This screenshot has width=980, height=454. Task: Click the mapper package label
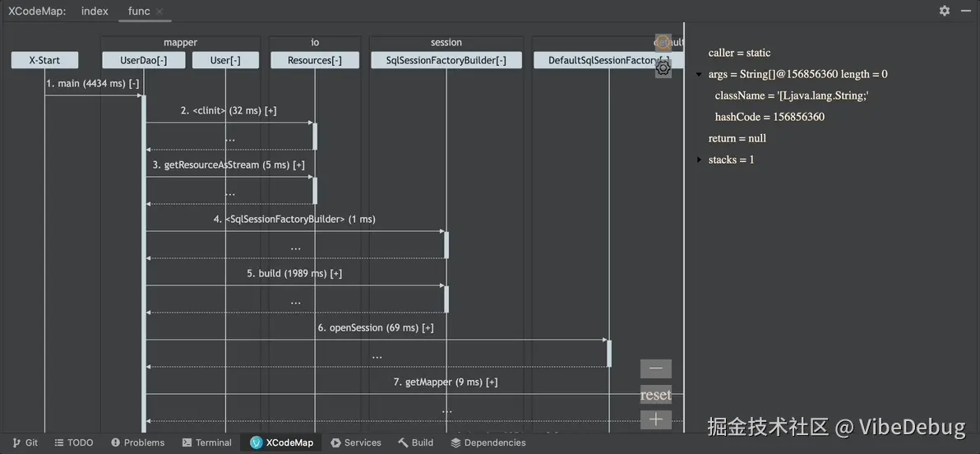[181, 43]
